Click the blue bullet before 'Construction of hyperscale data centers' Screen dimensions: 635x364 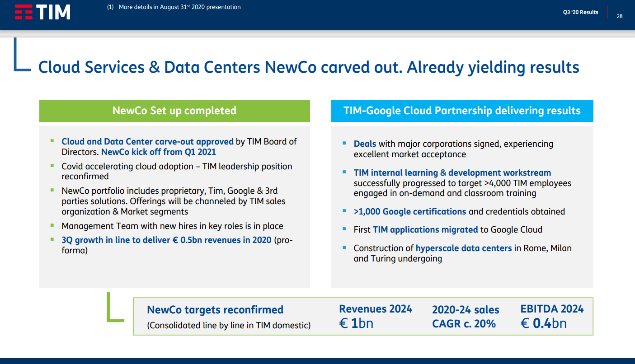pyautogui.click(x=344, y=247)
